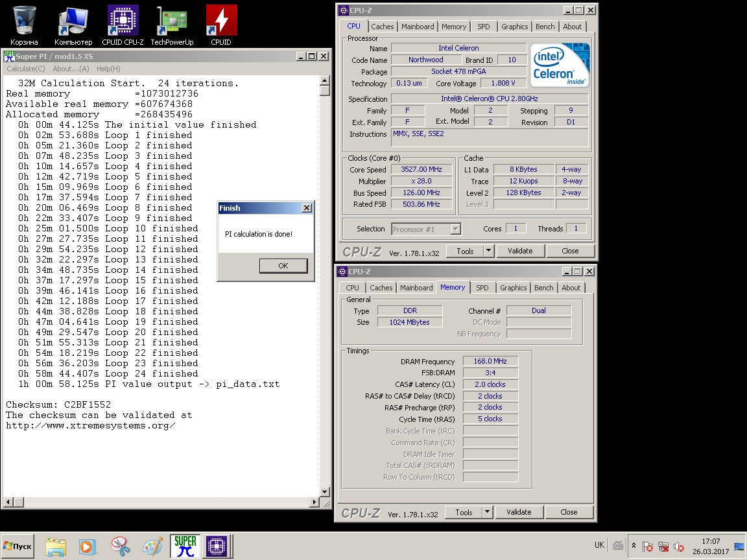Click Super PI horizontal scrollbar right arrow

(314, 502)
